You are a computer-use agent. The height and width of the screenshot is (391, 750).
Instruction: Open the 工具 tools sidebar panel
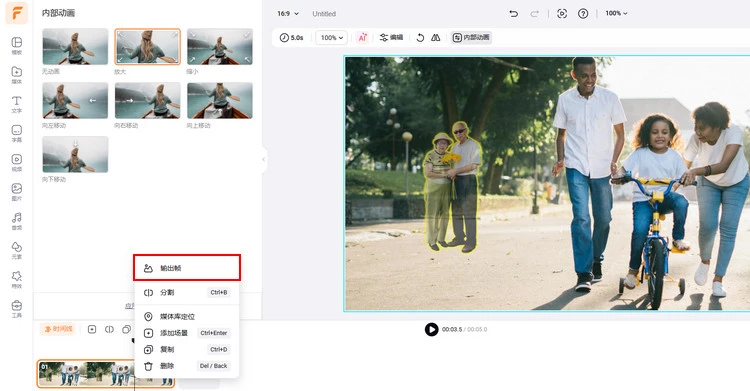pyautogui.click(x=17, y=309)
